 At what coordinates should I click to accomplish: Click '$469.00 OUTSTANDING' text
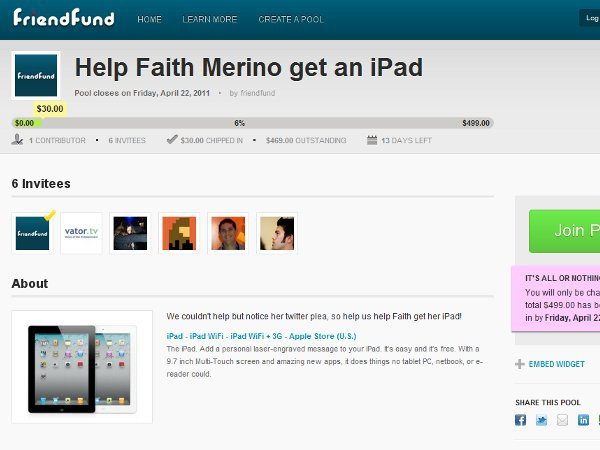(306, 140)
